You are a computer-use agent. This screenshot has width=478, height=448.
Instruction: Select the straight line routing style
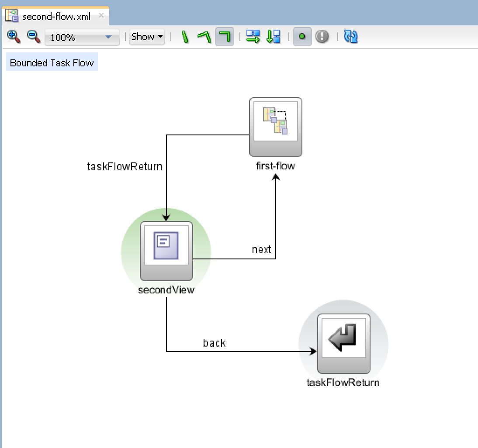(184, 37)
